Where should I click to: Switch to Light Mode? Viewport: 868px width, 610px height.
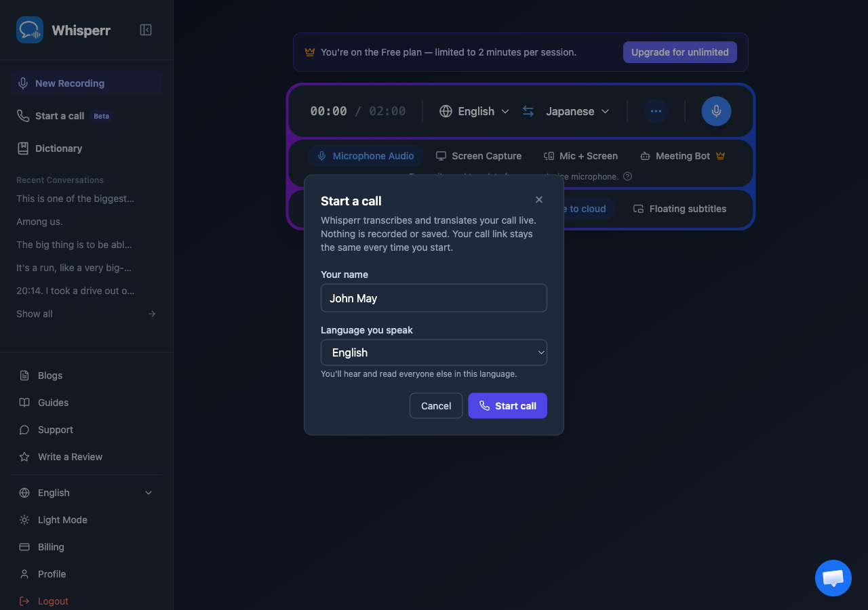[x=86, y=520]
